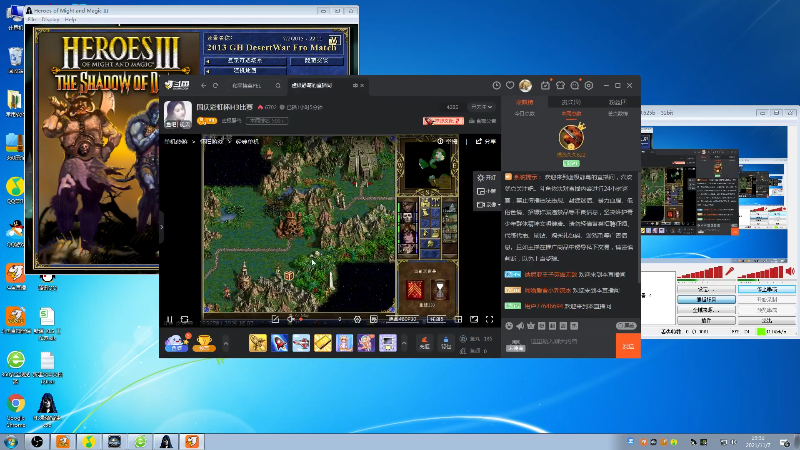The image size is (800, 450).
Task: Open the emoji picker in the chat toolbar
Action: [x=509, y=326]
